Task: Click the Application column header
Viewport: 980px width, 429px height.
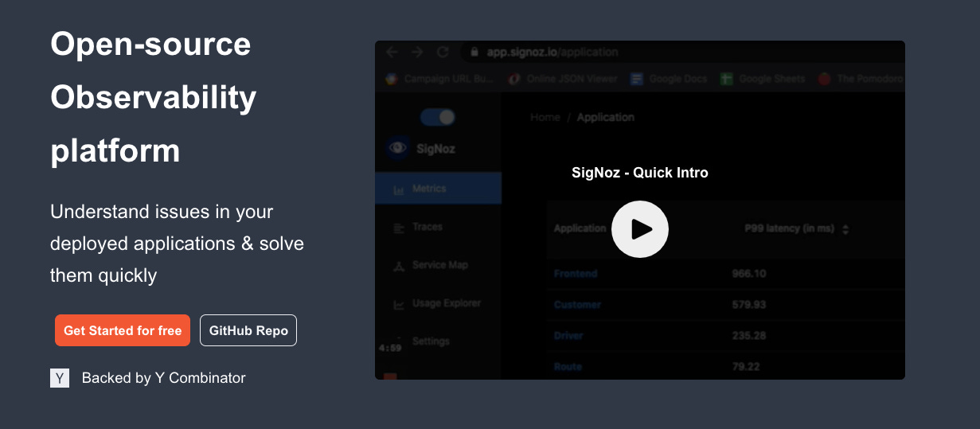Action: pos(580,228)
